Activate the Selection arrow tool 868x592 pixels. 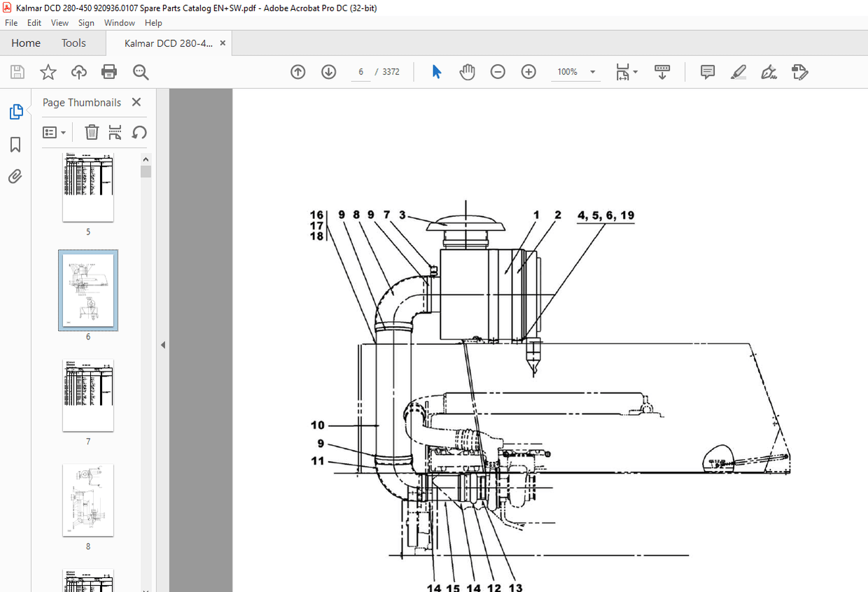(436, 71)
